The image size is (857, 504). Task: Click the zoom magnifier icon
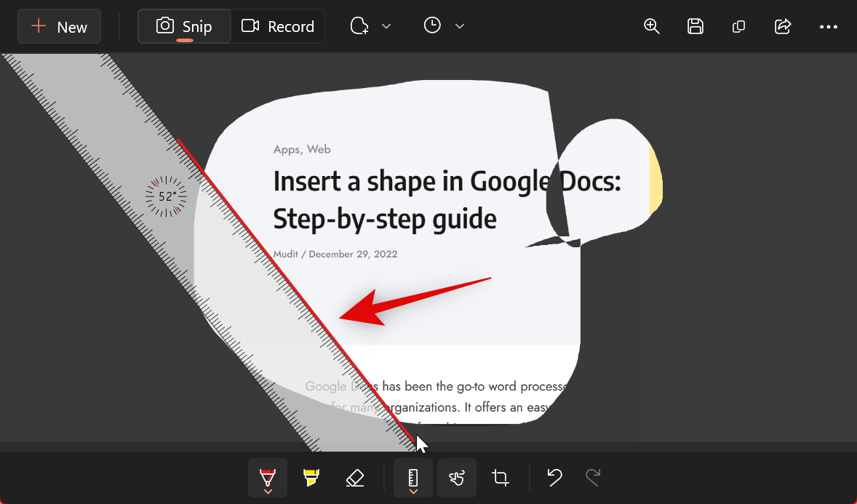click(652, 27)
